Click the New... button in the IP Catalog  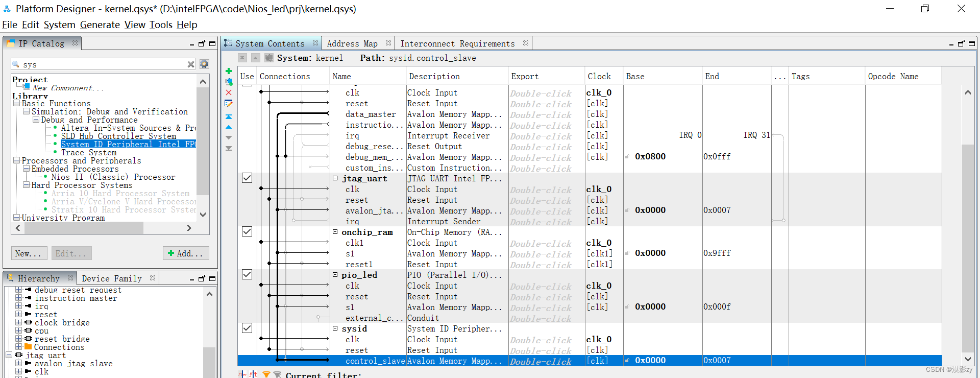coord(29,253)
